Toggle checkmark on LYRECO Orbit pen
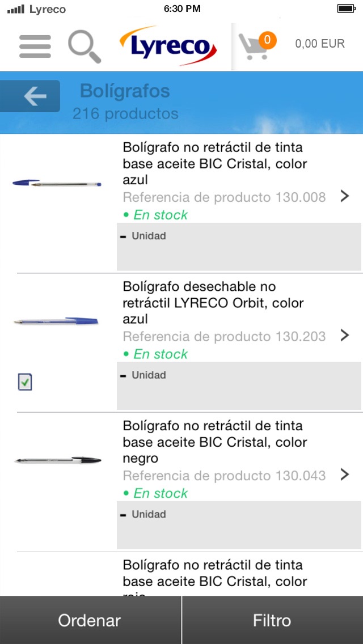This screenshot has width=363, height=644. coord(24,382)
